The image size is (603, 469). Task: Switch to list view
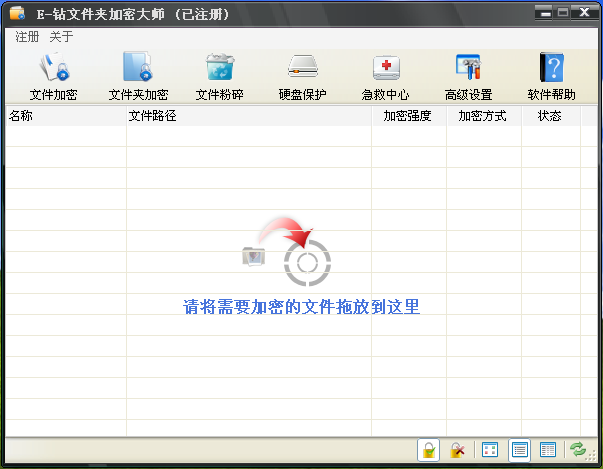(x=520, y=450)
